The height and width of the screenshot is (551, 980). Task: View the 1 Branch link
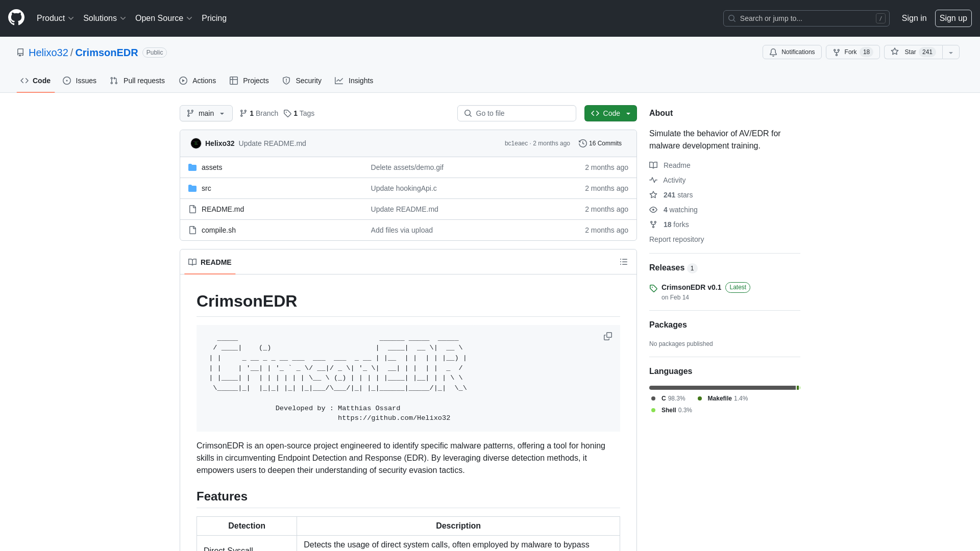click(x=259, y=113)
